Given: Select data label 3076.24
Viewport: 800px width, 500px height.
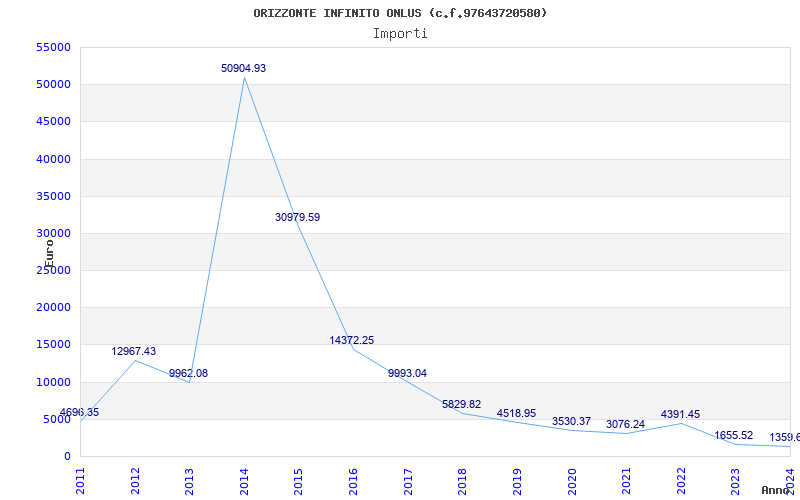Looking at the screenshot, I should click(625, 424).
